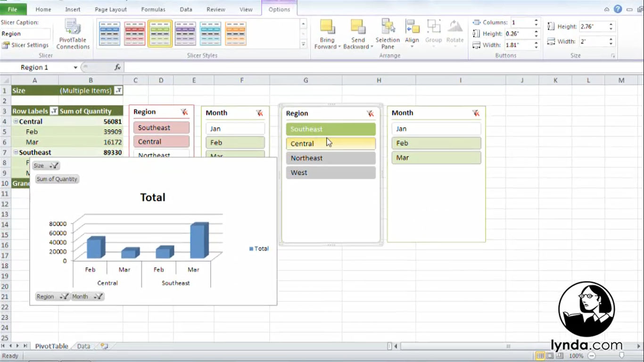Toggle Central in green Region slicer
This screenshot has width=644, height=362.
pyautogui.click(x=331, y=144)
